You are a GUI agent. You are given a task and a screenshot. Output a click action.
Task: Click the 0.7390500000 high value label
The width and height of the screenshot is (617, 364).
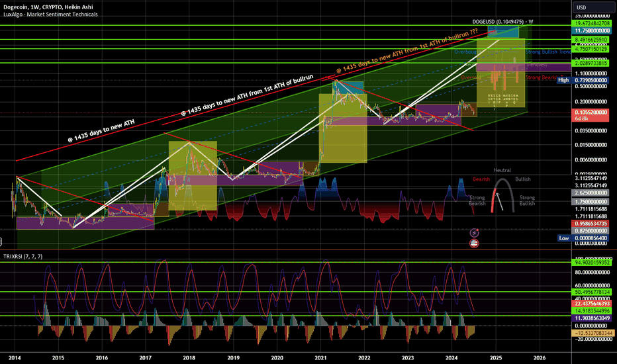click(x=591, y=80)
